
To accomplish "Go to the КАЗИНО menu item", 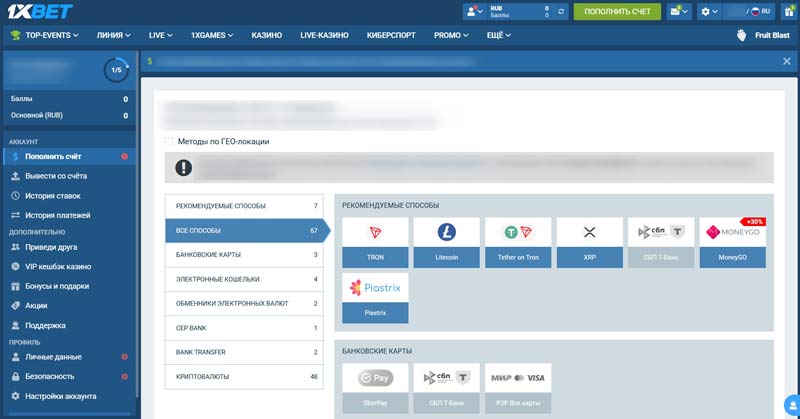I will (x=267, y=35).
